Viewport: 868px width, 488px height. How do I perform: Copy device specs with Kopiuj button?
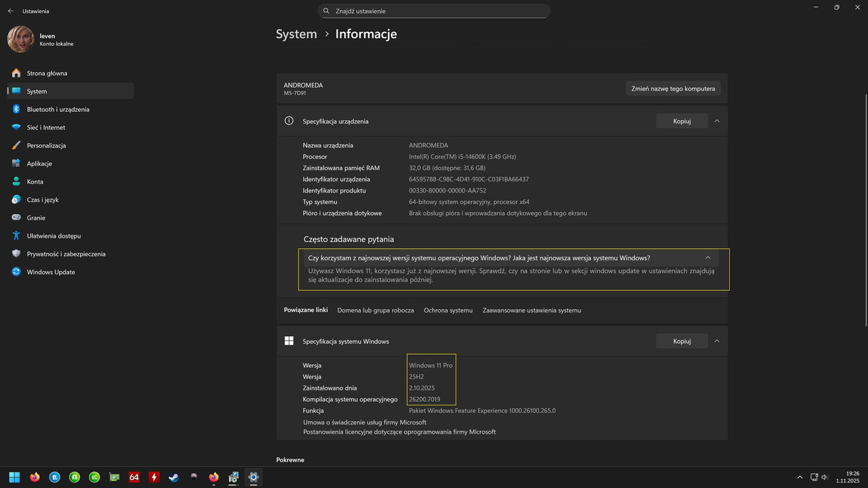tap(682, 121)
